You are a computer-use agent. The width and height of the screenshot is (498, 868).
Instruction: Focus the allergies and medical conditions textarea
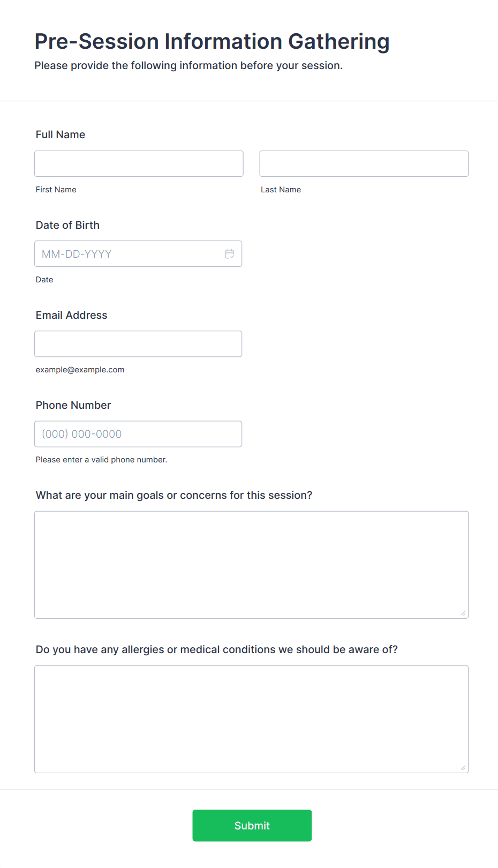251,719
